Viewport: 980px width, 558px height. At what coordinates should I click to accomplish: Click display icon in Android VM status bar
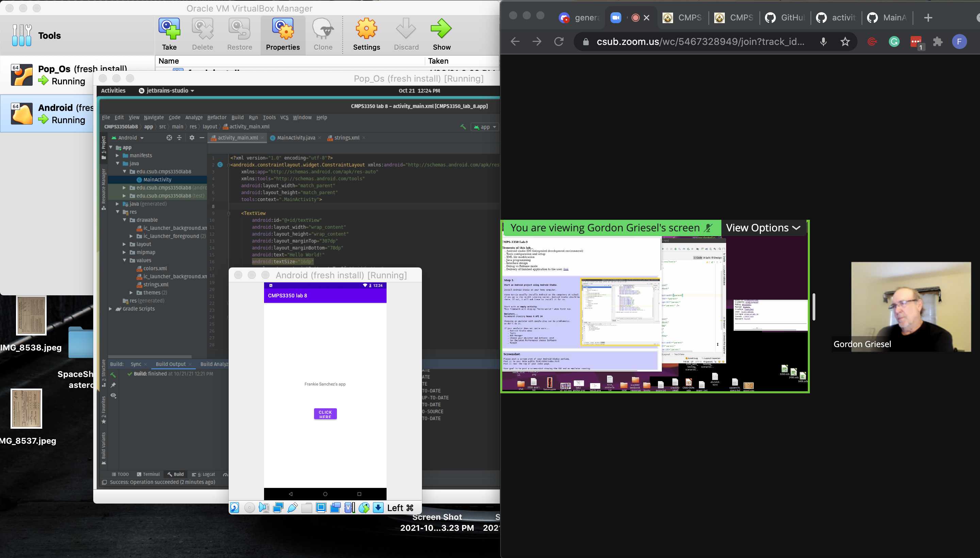coord(321,508)
